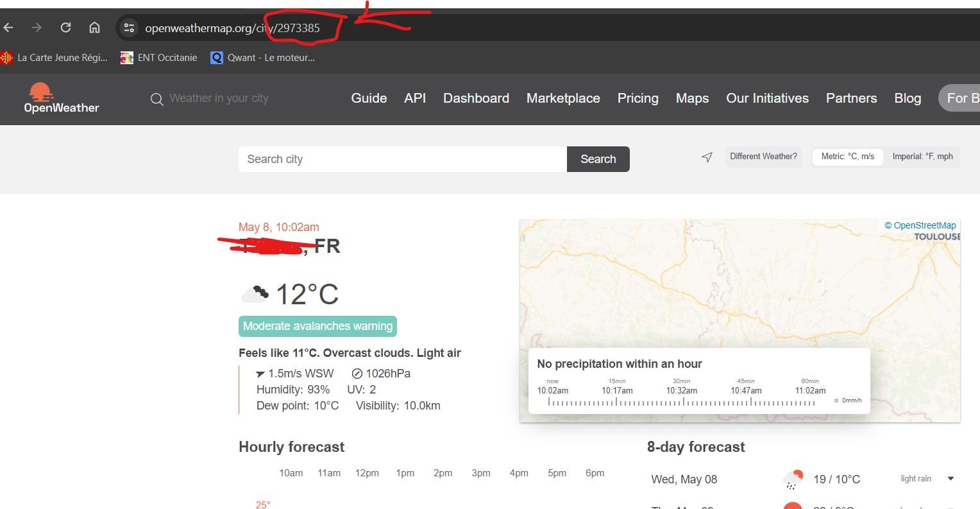Open the browser home page icon
The width and height of the screenshot is (980, 509).
(x=94, y=28)
